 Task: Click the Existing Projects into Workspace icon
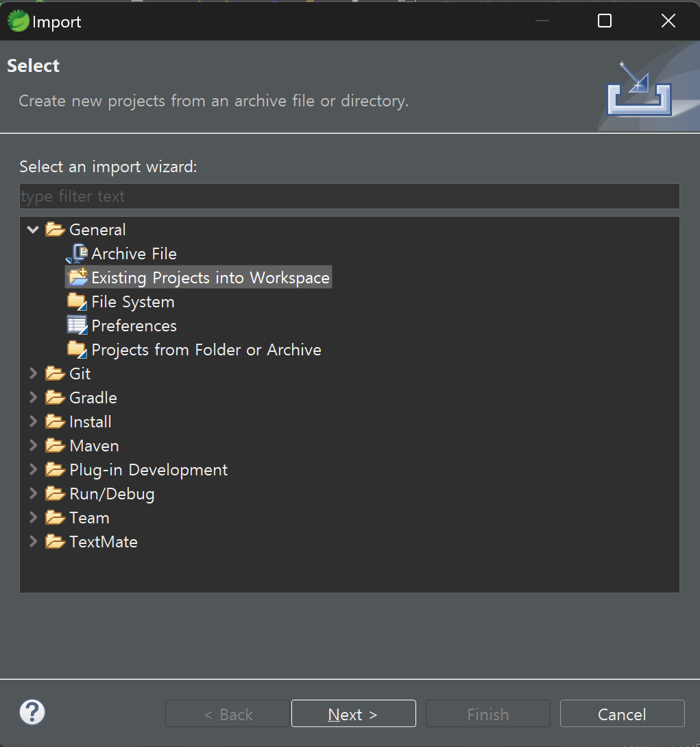point(77,277)
